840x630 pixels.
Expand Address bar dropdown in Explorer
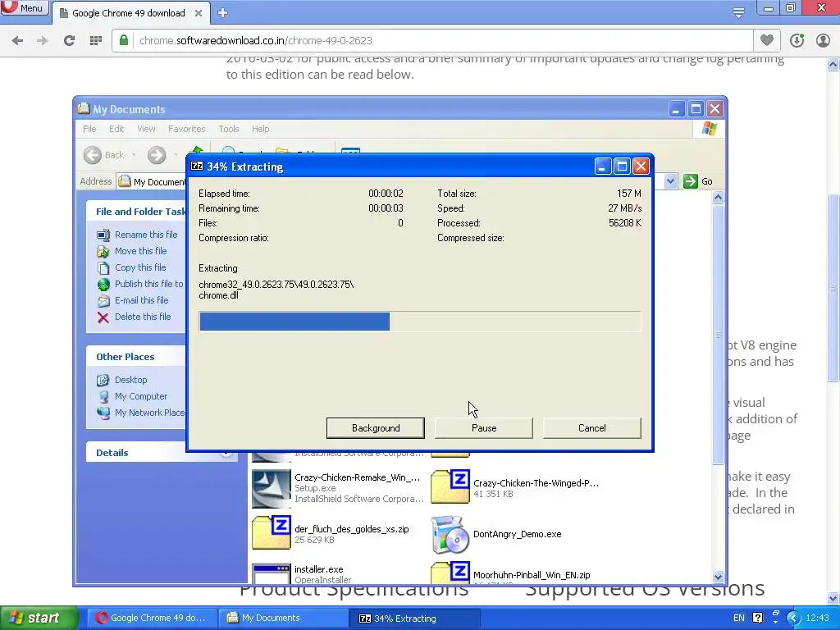[x=670, y=181]
